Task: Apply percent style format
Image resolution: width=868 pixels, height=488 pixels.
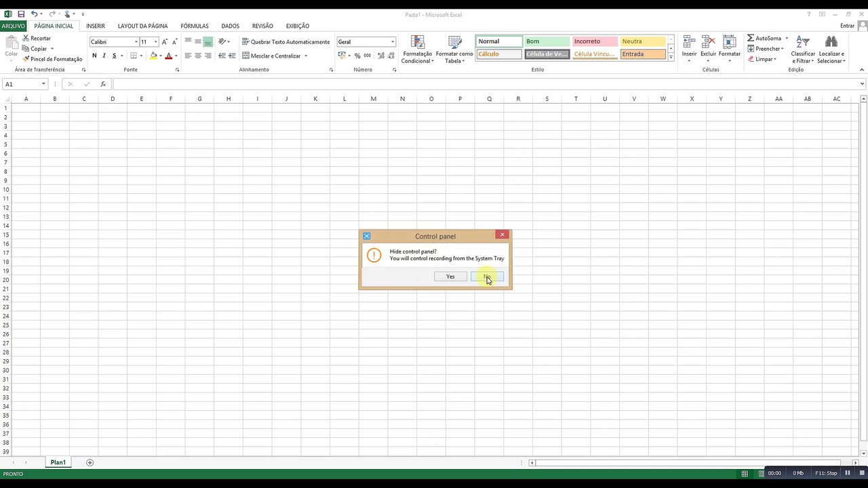Action: click(x=357, y=56)
